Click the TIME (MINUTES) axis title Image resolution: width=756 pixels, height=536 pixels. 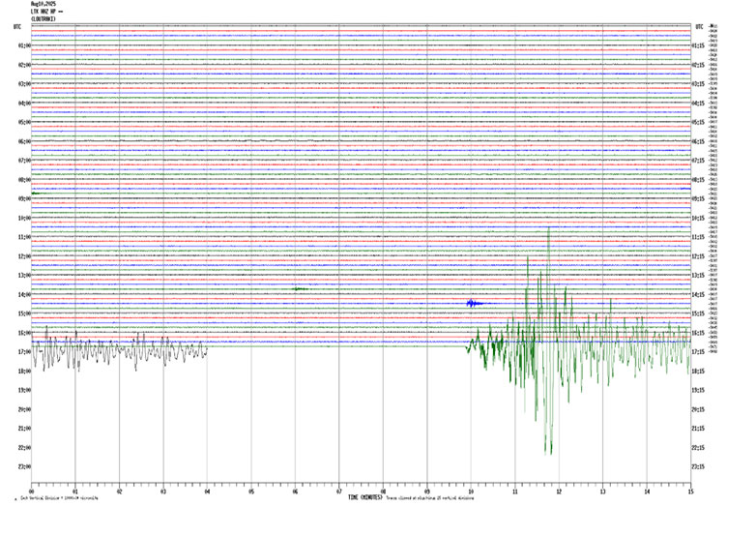click(365, 497)
